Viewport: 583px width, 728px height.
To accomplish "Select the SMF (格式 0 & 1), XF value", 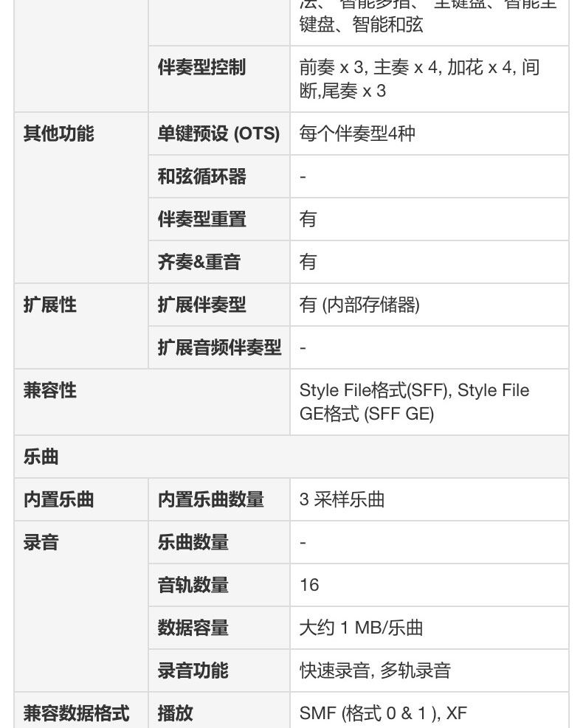I will pyautogui.click(x=383, y=713).
